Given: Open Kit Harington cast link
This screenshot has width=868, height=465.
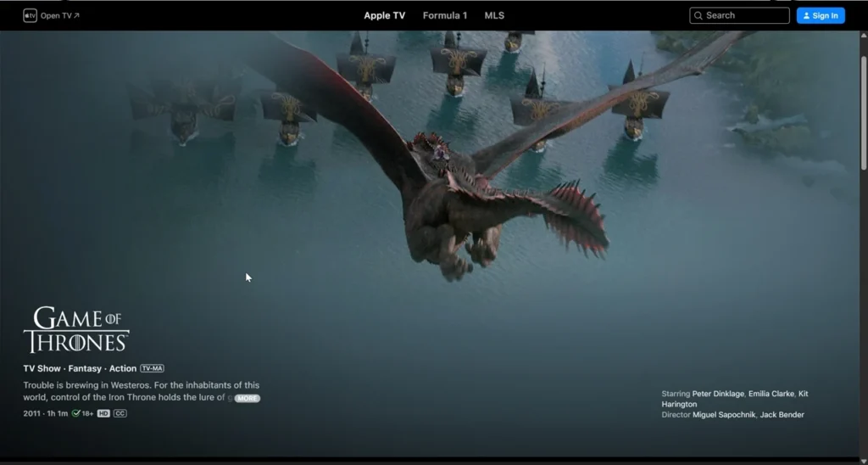Looking at the screenshot, I should pyautogui.click(x=735, y=399).
